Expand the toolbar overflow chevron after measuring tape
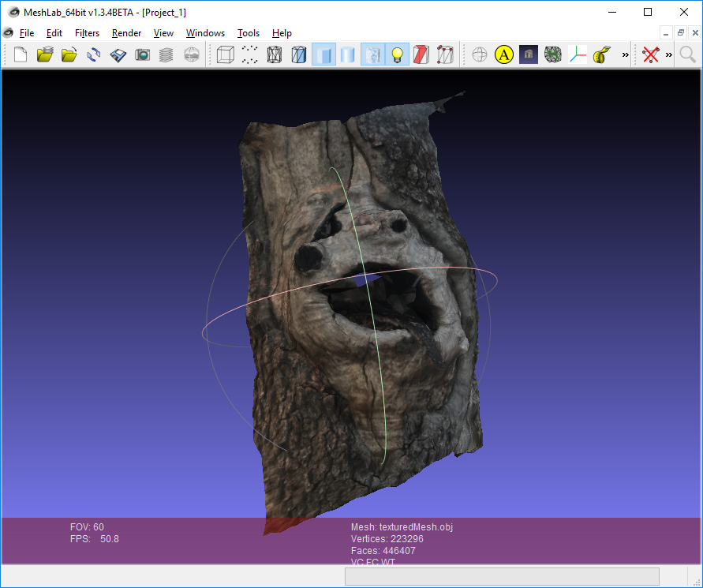703x588 pixels. (x=625, y=54)
